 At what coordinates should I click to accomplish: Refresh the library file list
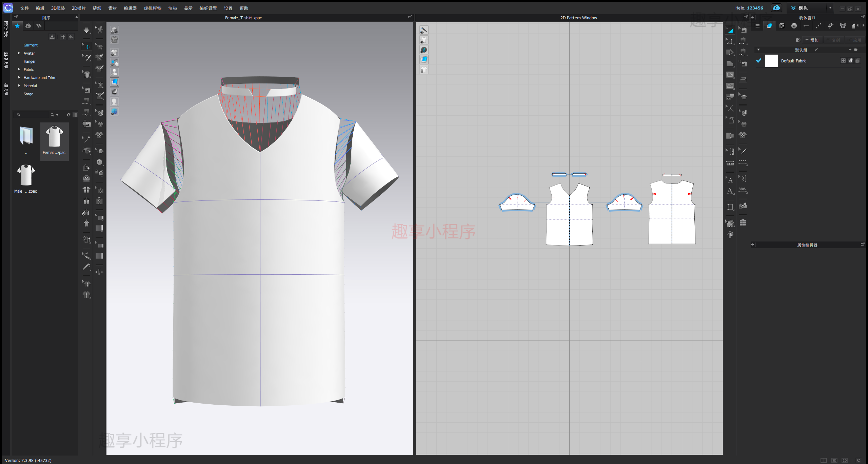tap(68, 115)
